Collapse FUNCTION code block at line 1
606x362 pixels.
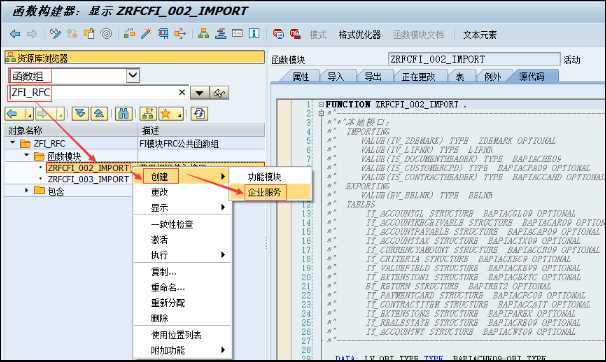click(x=321, y=104)
